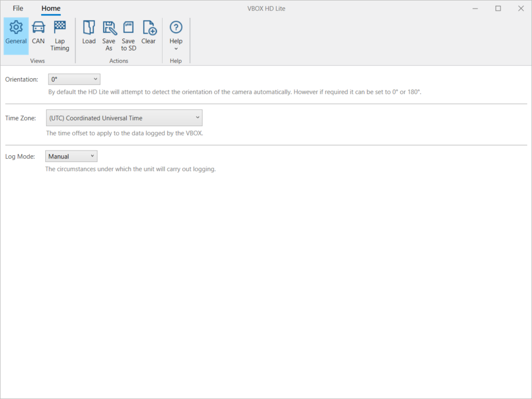
Task: Minimize the VBOX HD Lite window
Action: (x=475, y=8)
